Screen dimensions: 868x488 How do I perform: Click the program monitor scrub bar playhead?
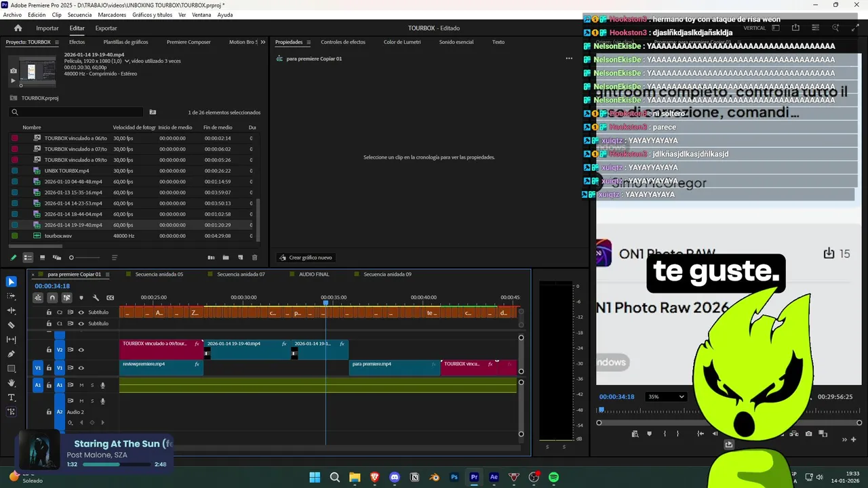point(601,410)
